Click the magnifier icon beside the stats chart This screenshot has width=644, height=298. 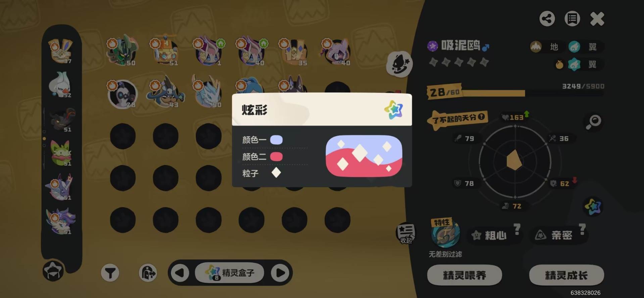coord(593,122)
